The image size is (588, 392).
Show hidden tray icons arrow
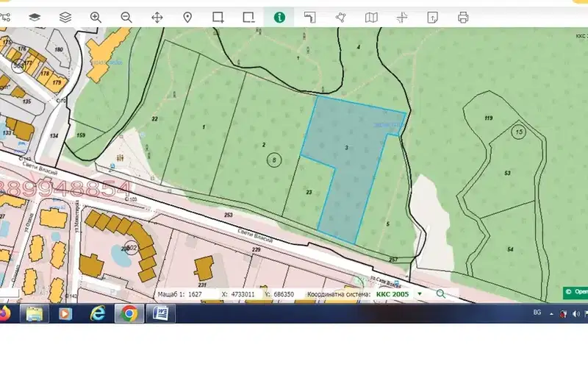point(551,314)
